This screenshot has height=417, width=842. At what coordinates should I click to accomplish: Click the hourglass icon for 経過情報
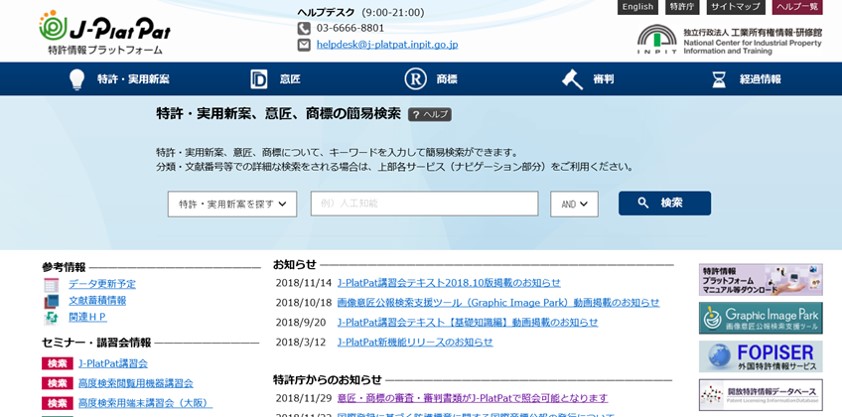(x=718, y=79)
